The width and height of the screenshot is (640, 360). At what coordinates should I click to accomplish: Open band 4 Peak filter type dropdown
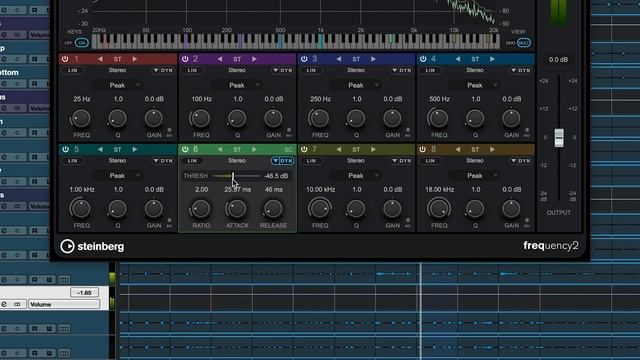point(475,85)
